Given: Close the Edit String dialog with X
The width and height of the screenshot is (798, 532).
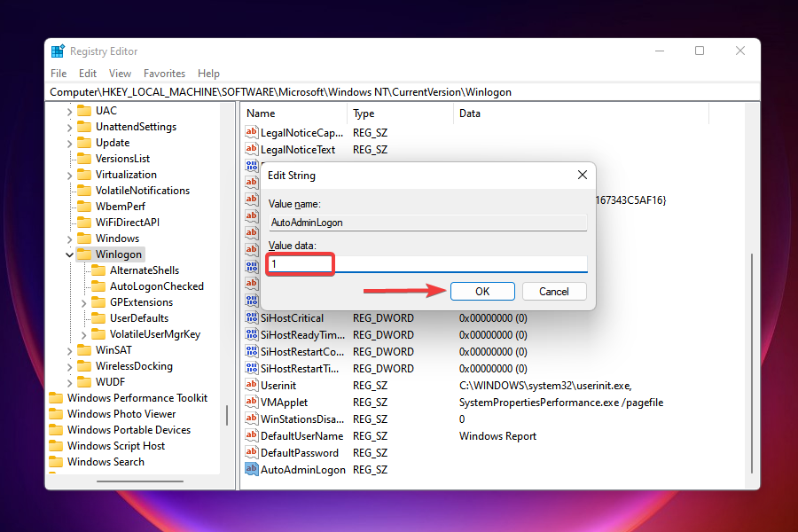Looking at the screenshot, I should pyautogui.click(x=583, y=175).
